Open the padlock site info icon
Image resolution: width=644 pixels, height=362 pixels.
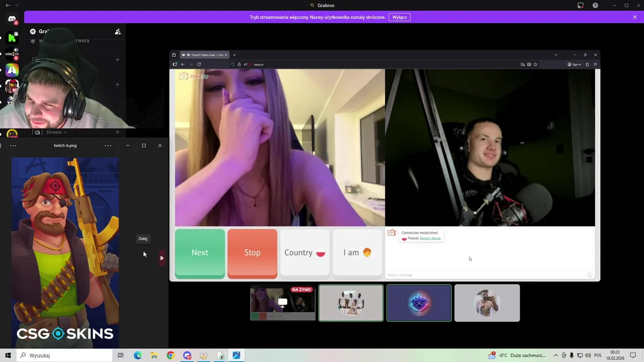[239, 64]
